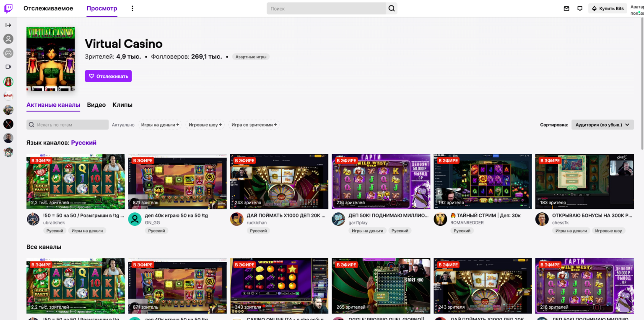Open ruckichan stream thumbnail in Russian row
This screenshot has height=320, width=644.
279,181
